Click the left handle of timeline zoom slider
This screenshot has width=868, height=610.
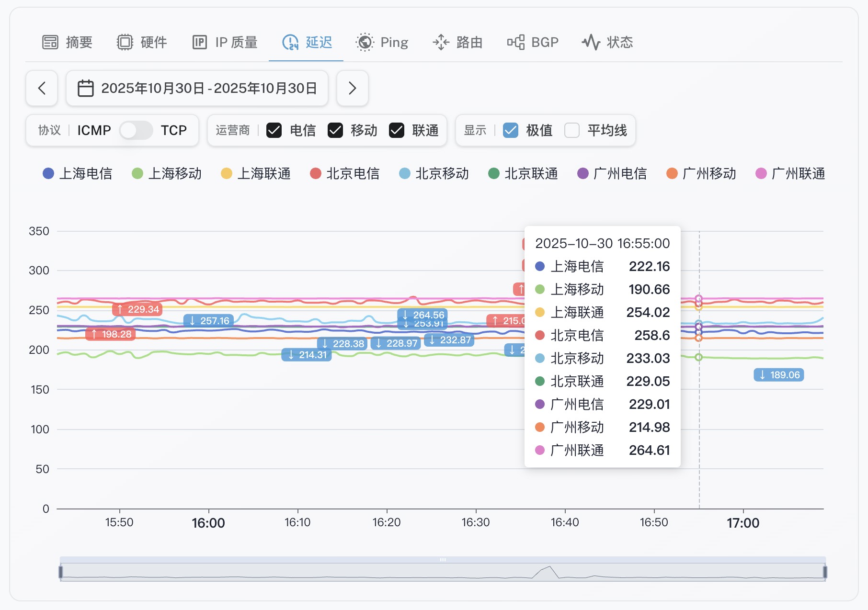(61, 572)
